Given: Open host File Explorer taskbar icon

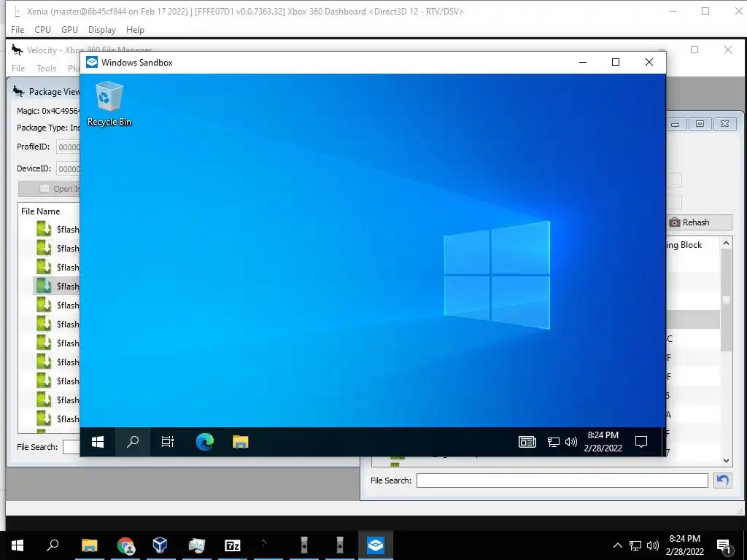Looking at the screenshot, I should coord(89,545).
